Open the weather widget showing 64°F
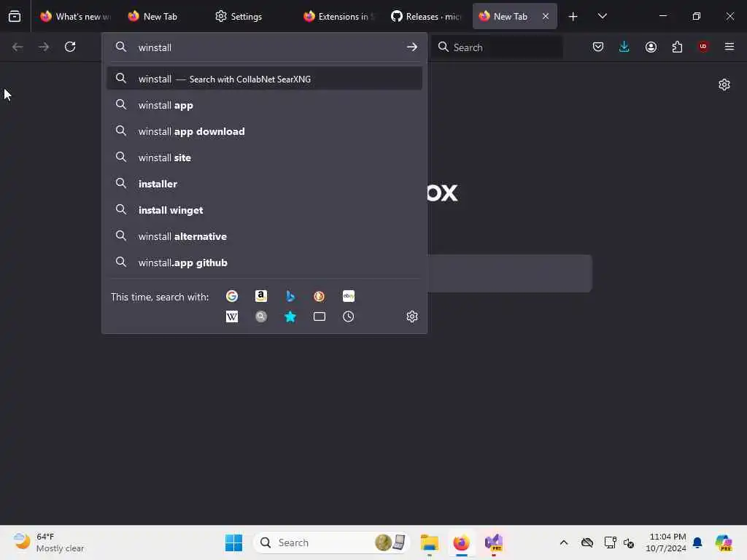Screen dimensions: 747x560 [49, 542]
